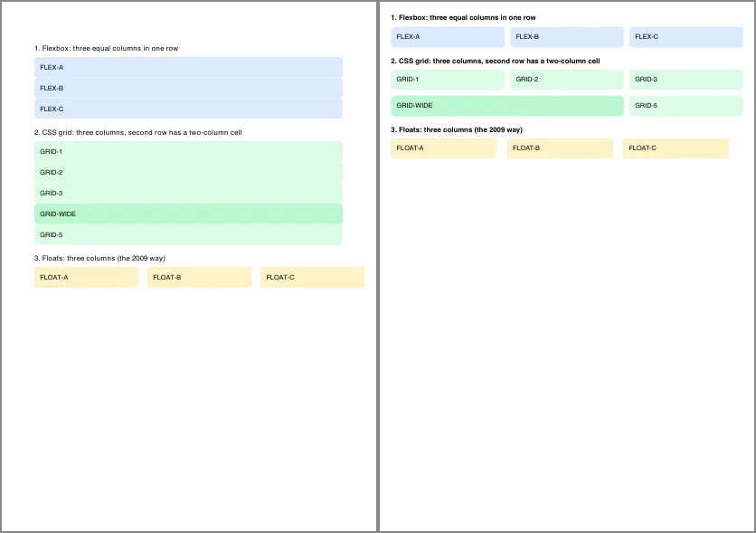
Task: Select the GRID-3 cell in the right page
Action: (x=685, y=80)
